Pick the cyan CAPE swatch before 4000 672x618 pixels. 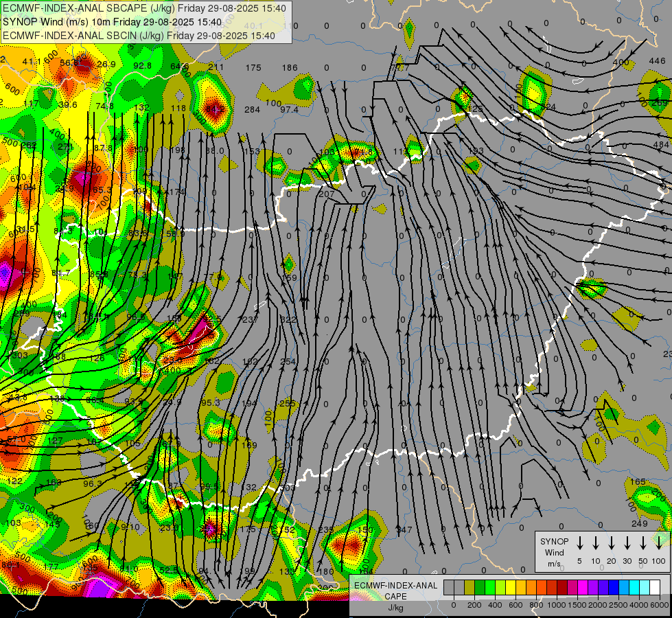coord(634,587)
